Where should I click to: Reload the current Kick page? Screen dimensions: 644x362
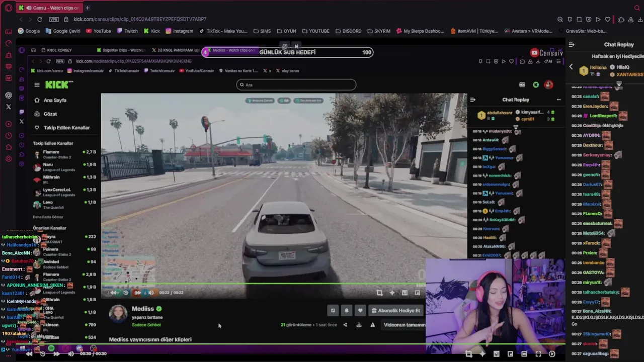point(40,19)
